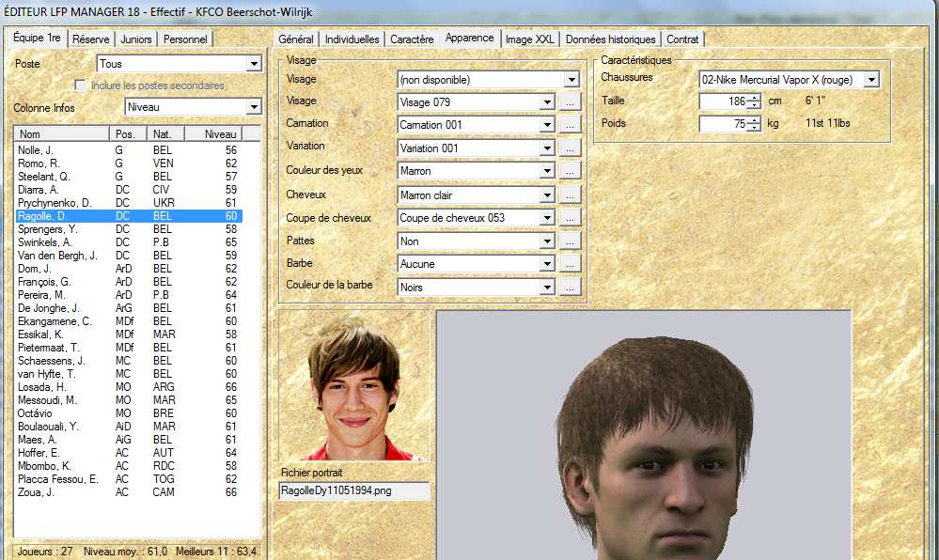Select player Swinkels, A. in list

(x=129, y=242)
